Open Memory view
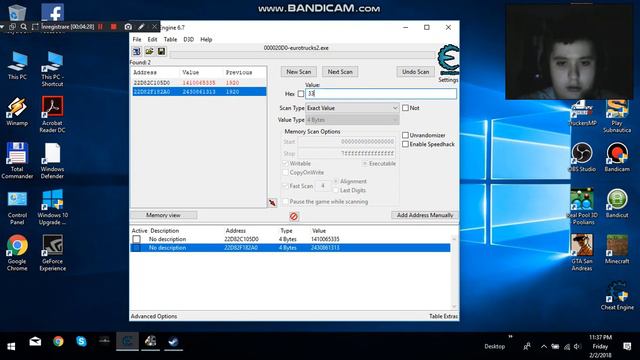Screen dimensions: 640x360 (x=163, y=215)
